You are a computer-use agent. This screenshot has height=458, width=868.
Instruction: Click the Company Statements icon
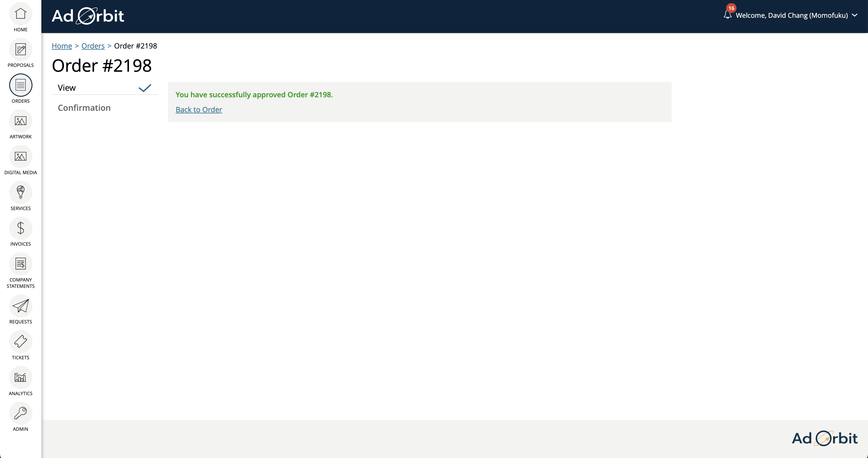tap(21, 264)
